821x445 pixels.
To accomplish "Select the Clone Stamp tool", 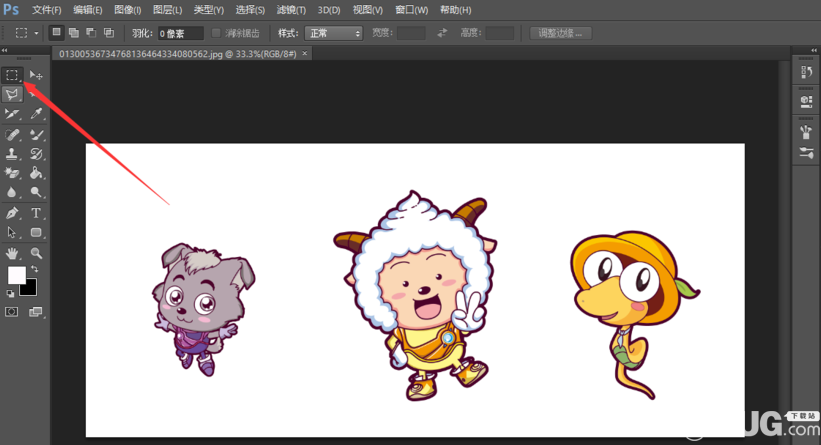I will (x=12, y=154).
